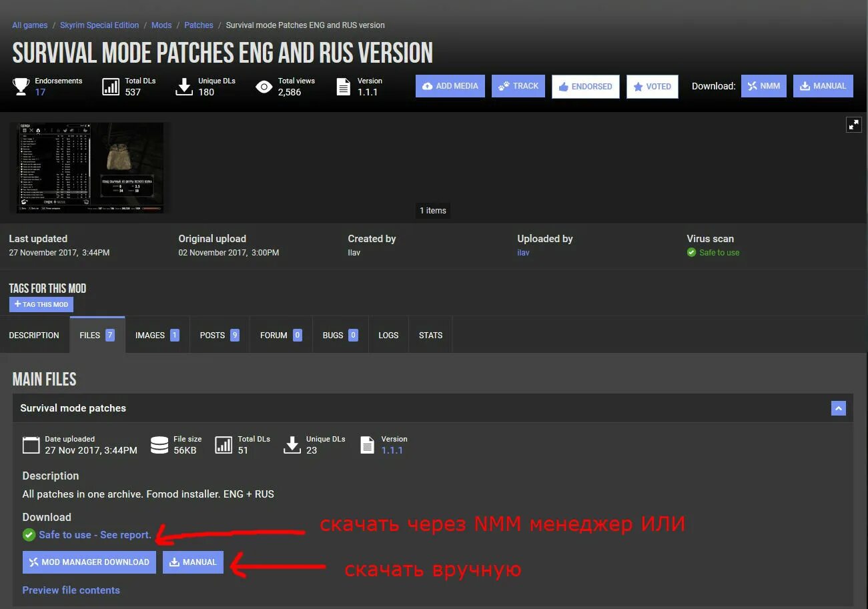This screenshot has width=868, height=609.
Task: Track this mod
Action: pyautogui.click(x=518, y=86)
